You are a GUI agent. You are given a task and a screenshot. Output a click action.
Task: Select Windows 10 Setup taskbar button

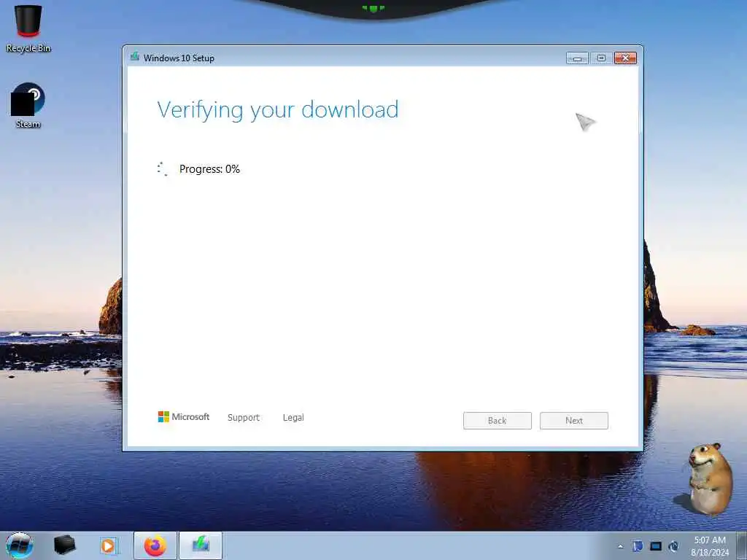coord(201,545)
